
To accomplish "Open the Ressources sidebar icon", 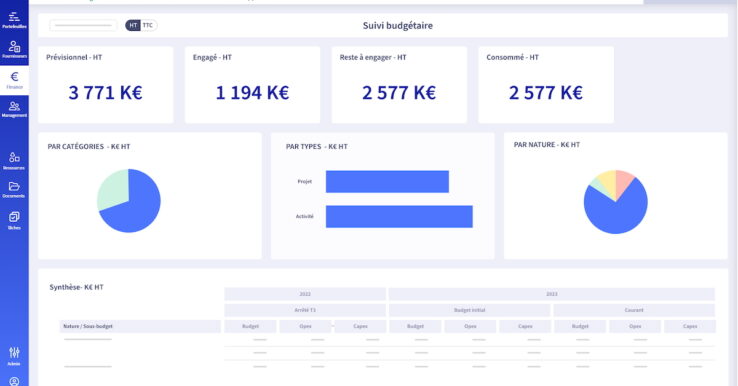I will (x=14, y=161).
